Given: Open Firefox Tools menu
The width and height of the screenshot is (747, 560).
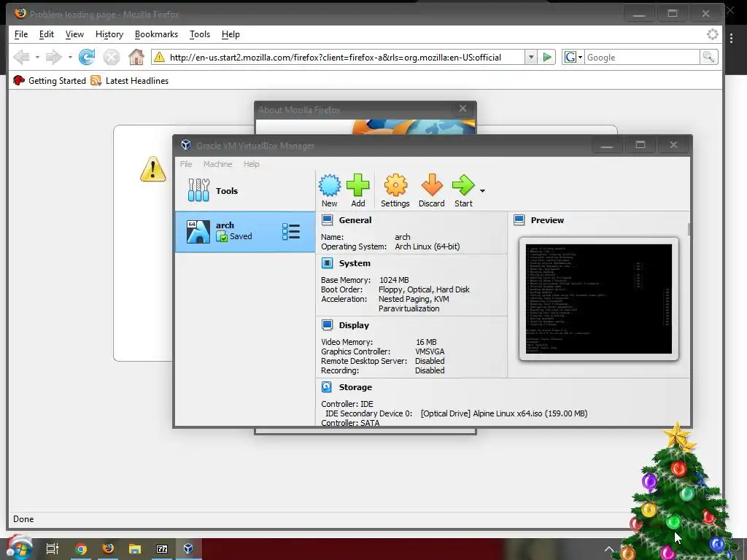Looking at the screenshot, I should [x=200, y=34].
